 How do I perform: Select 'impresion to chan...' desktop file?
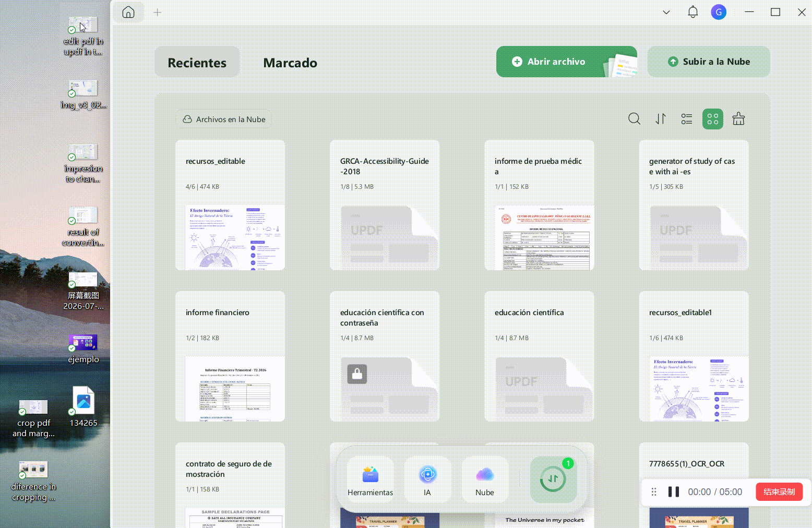pyautogui.click(x=83, y=163)
